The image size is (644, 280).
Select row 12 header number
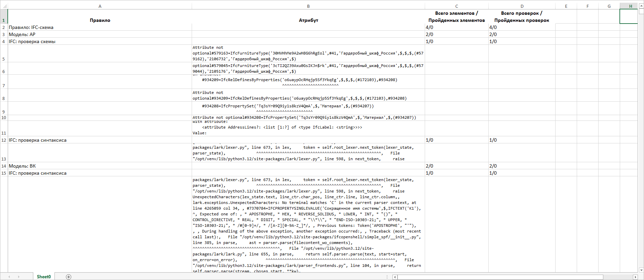tap(4, 140)
